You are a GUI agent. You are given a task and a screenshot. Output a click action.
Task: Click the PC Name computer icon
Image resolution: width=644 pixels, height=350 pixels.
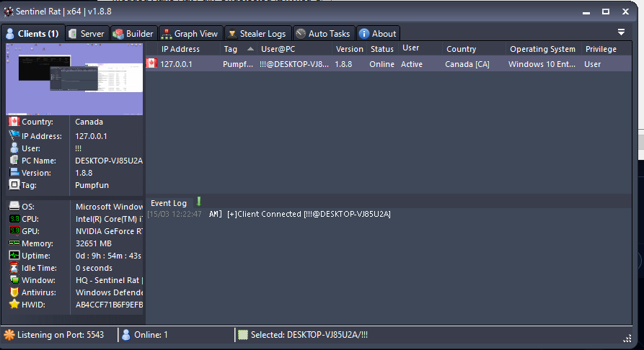(14, 160)
